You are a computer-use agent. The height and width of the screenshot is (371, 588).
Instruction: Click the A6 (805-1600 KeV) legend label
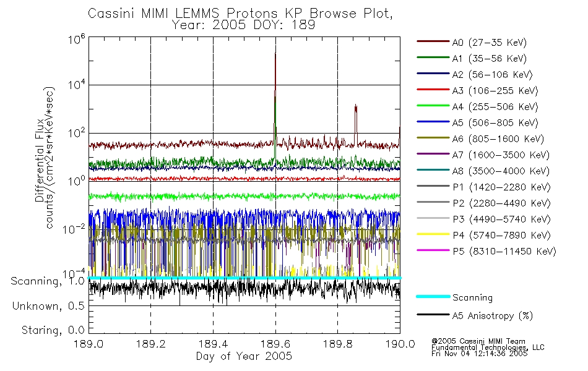coord(498,139)
